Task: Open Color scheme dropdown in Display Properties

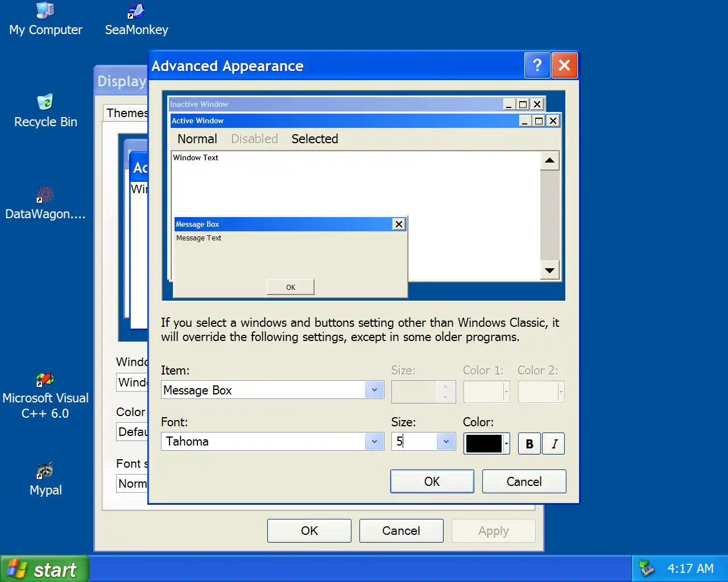Action: point(132,431)
